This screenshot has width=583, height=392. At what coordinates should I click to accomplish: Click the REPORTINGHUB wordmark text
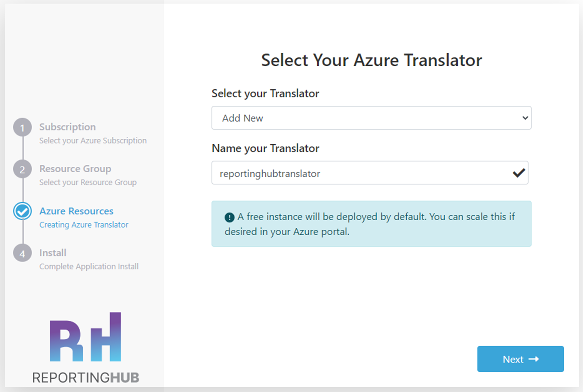click(86, 378)
